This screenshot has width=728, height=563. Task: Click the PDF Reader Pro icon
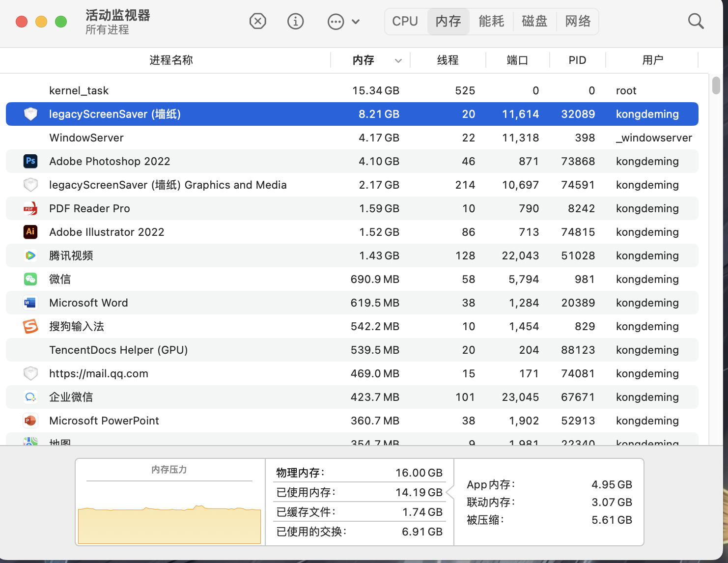coord(30,208)
